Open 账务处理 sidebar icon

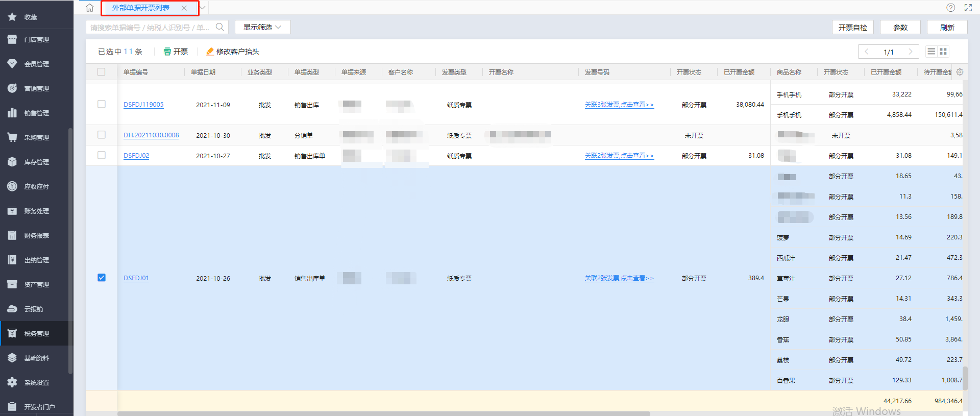(12, 211)
